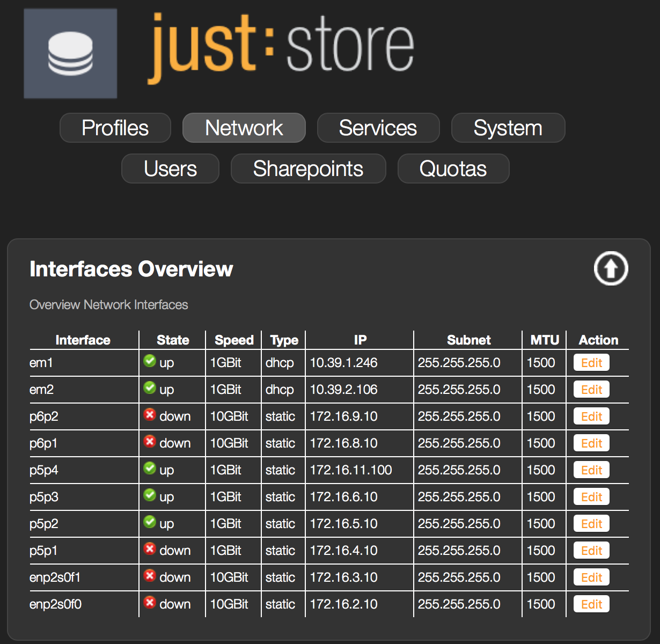
Task: Click IP address 172.16.9.10
Action: click(344, 416)
